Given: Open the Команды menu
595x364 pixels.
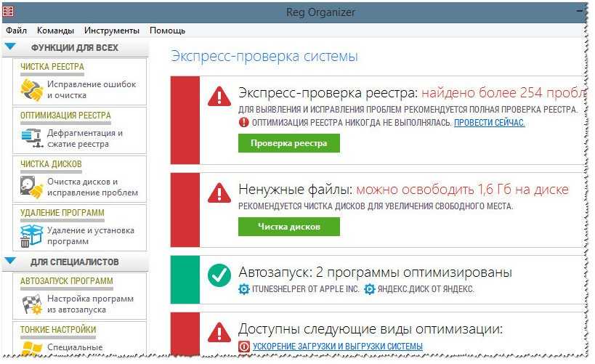Looking at the screenshot, I should [55, 31].
